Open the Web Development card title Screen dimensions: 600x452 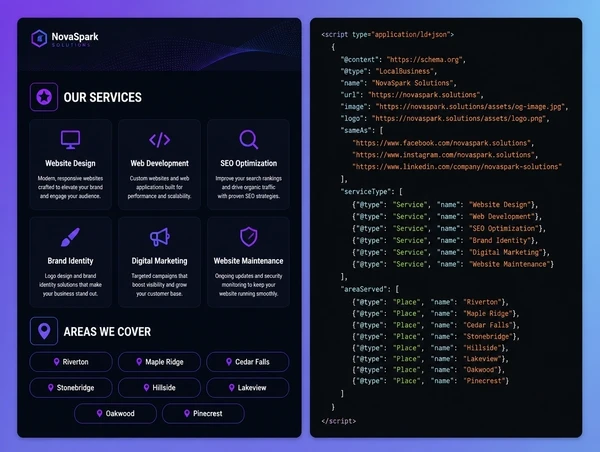160,163
